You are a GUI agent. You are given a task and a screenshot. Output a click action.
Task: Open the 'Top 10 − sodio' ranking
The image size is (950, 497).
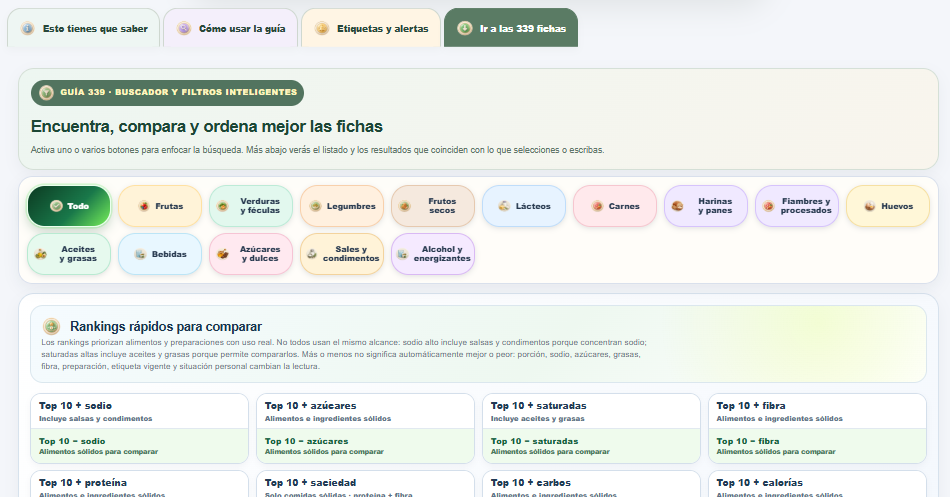click(x=139, y=446)
